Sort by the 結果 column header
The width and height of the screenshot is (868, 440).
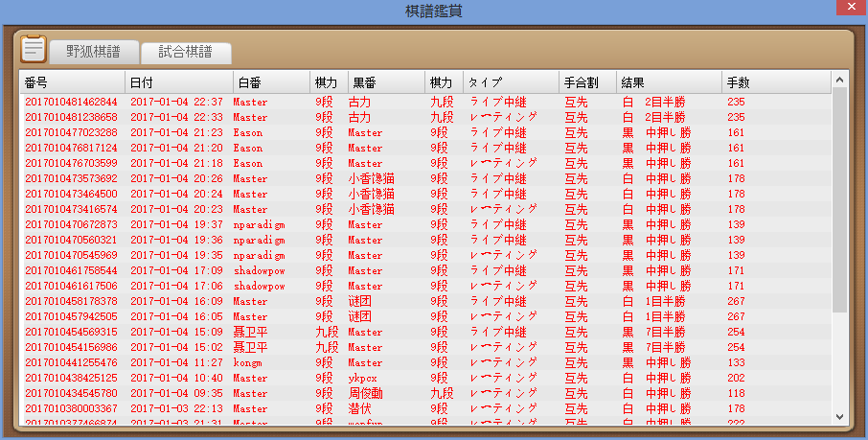(x=670, y=82)
